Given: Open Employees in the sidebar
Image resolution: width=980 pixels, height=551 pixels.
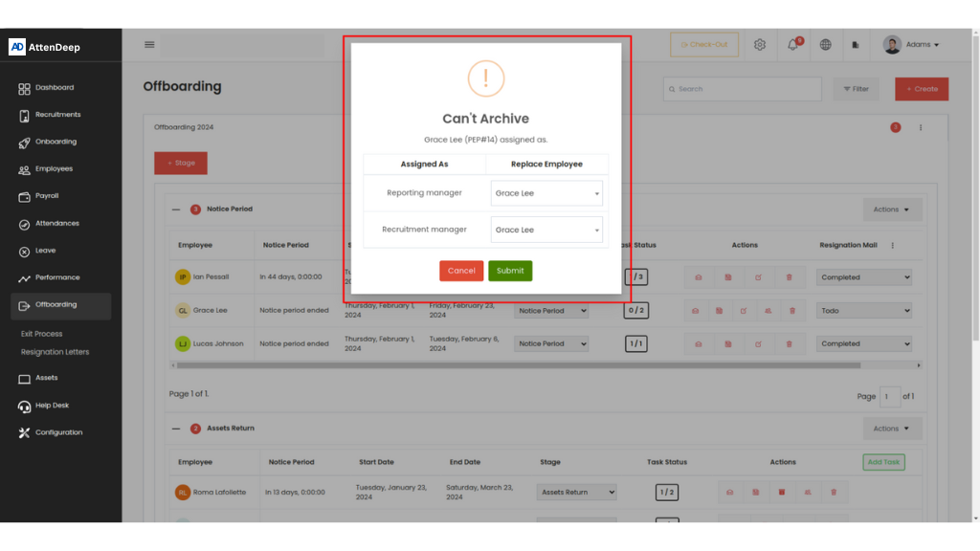Looking at the screenshot, I should click(54, 169).
